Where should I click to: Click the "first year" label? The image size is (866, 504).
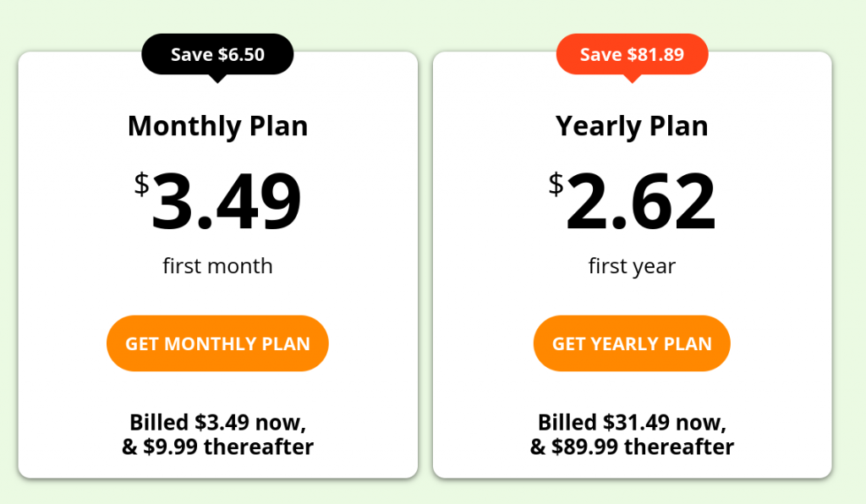click(x=632, y=266)
